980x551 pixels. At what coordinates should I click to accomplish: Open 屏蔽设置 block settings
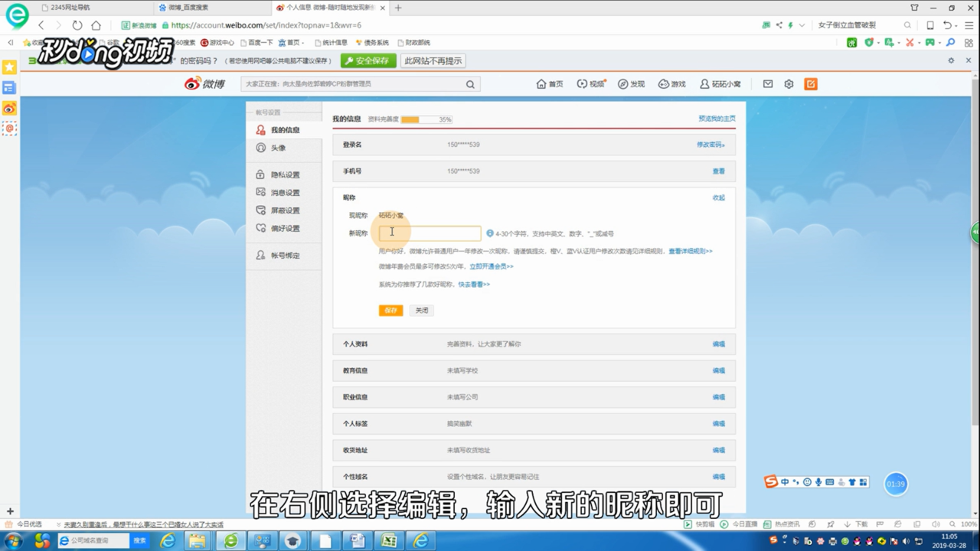[x=284, y=210]
